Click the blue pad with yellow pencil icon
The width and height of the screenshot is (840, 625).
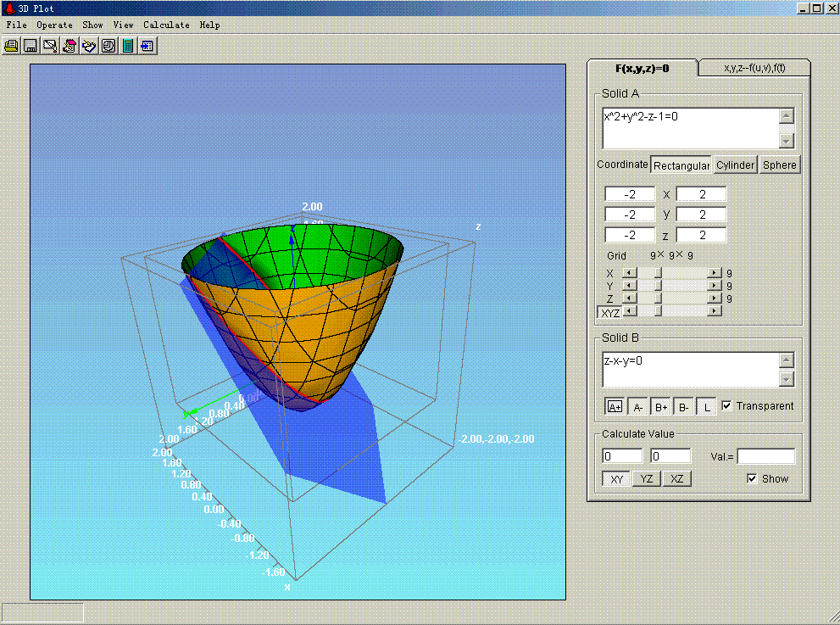point(88,46)
